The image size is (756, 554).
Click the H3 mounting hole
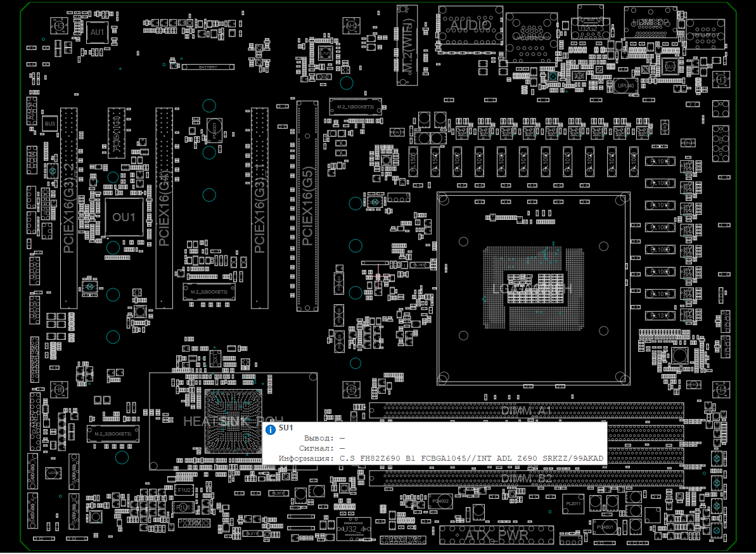[59, 25]
